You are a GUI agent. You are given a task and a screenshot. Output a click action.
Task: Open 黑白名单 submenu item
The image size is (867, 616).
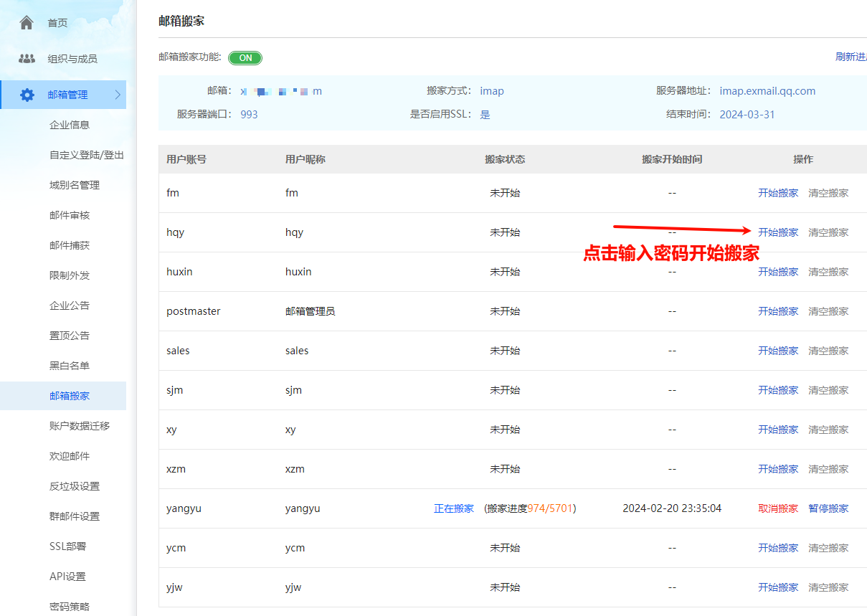[x=70, y=366]
